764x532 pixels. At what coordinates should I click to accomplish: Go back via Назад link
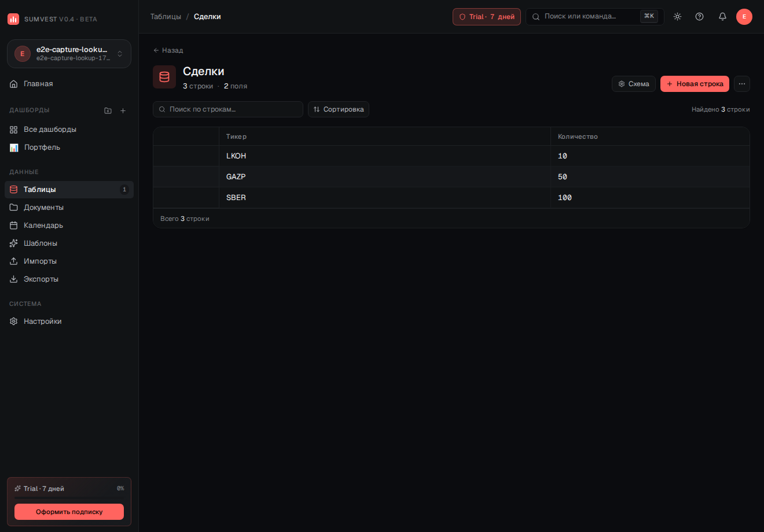pyautogui.click(x=168, y=50)
